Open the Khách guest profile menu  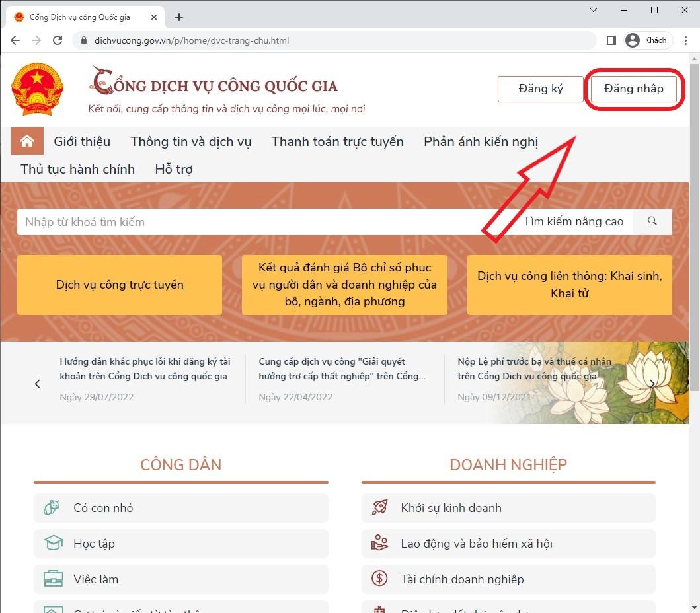pos(648,40)
